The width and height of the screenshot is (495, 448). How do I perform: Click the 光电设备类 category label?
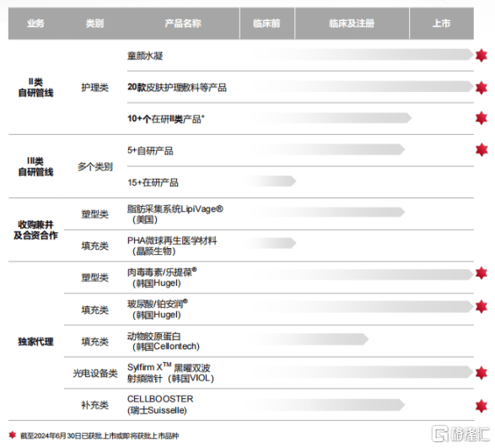[x=95, y=373]
